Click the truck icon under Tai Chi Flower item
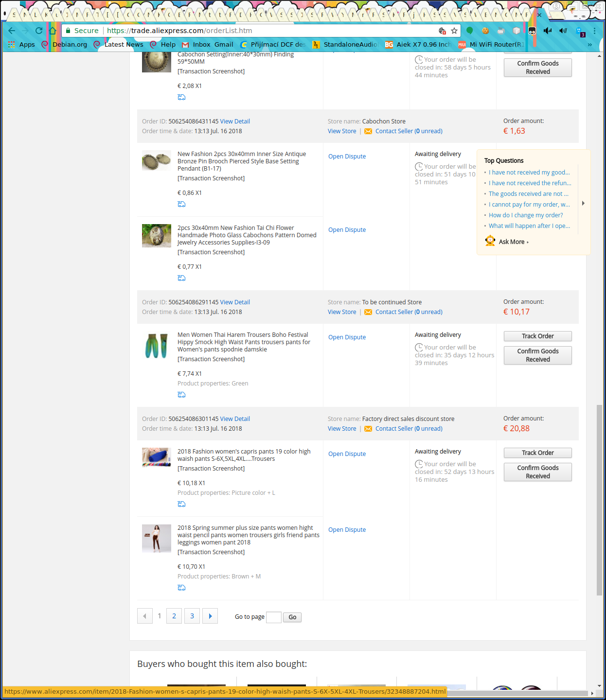This screenshot has width=606, height=700. pyautogui.click(x=181, y=278)
